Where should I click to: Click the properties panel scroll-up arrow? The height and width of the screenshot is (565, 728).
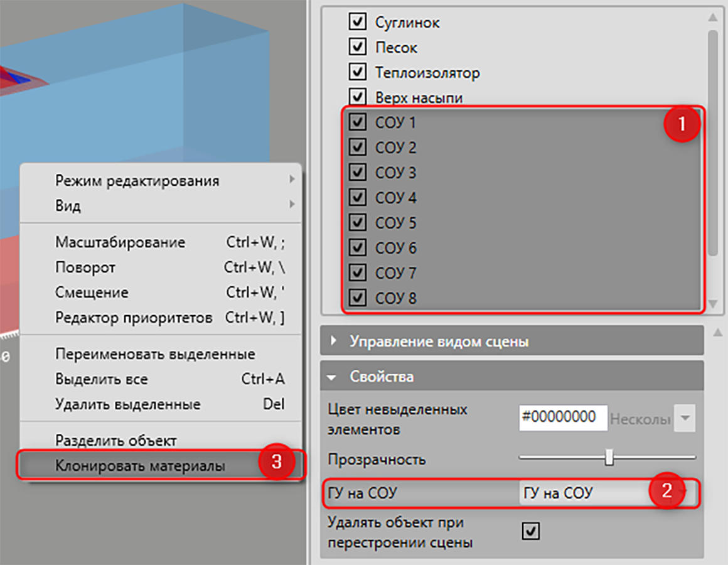pos(717,332)
